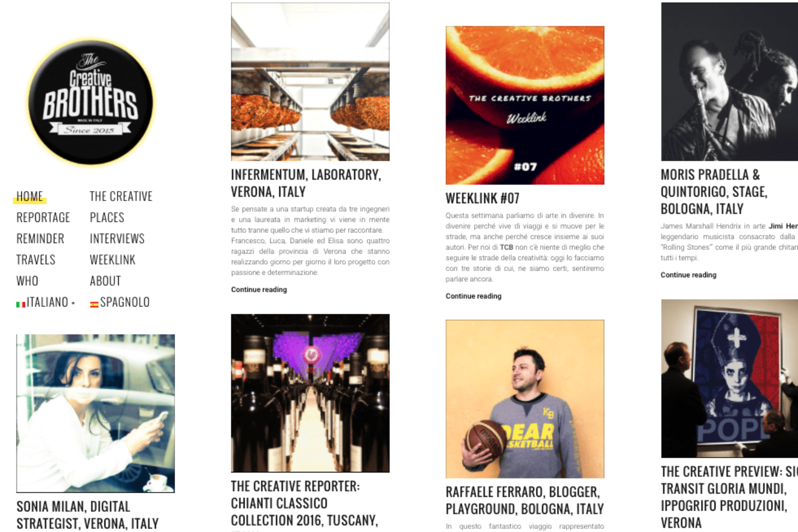Open the Weeklink menu item

pos(113,260)
